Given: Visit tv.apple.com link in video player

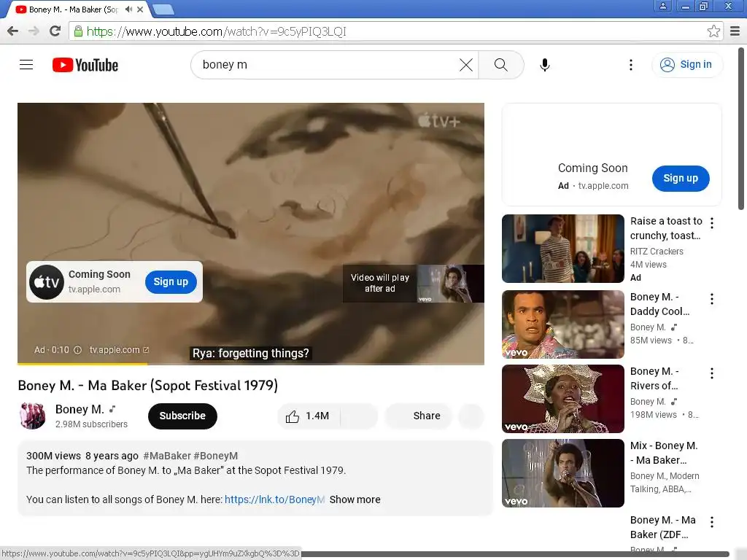Looking at the screenshot, I should [119, 350].
